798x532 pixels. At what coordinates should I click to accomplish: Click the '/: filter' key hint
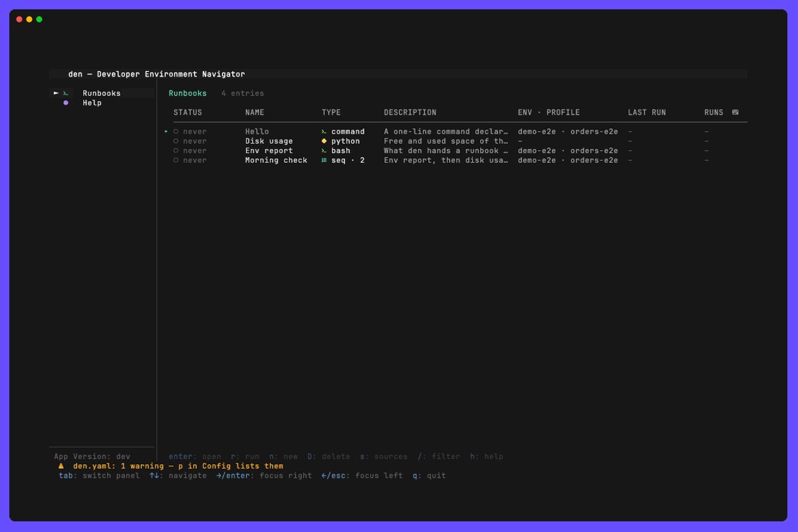click(x=439, y=457)
